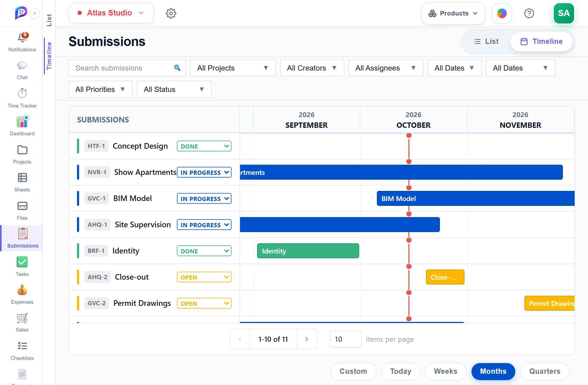Open the Tasks checkmark icon

tap(22, 262)
